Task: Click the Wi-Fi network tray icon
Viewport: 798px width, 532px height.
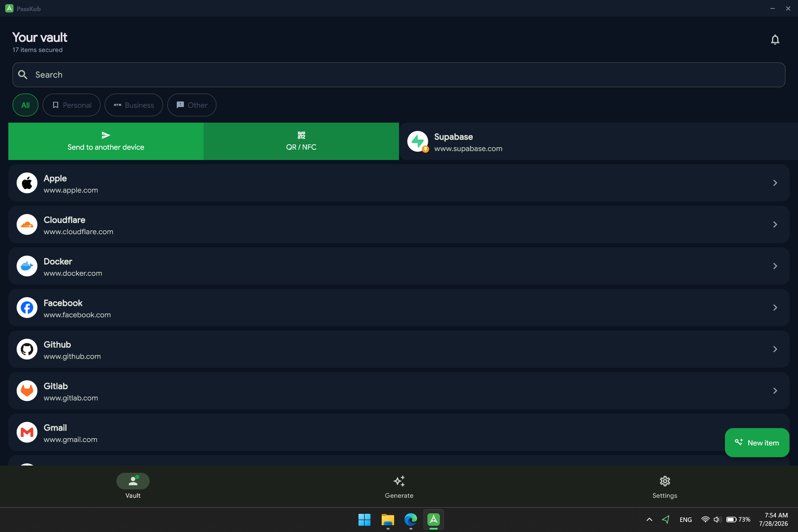Action: click(x=705, y=520)
